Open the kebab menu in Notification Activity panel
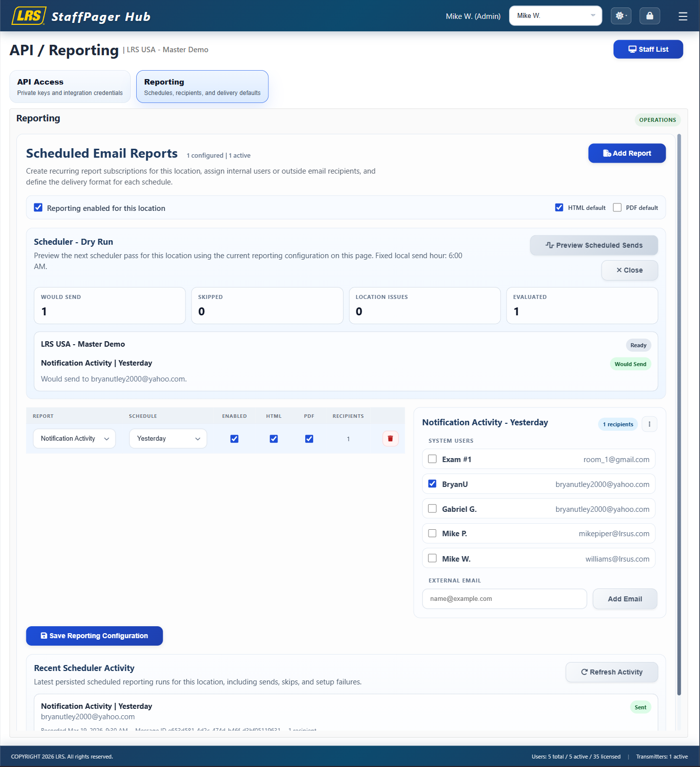The image size is (700, 767). tap(649, 424)
